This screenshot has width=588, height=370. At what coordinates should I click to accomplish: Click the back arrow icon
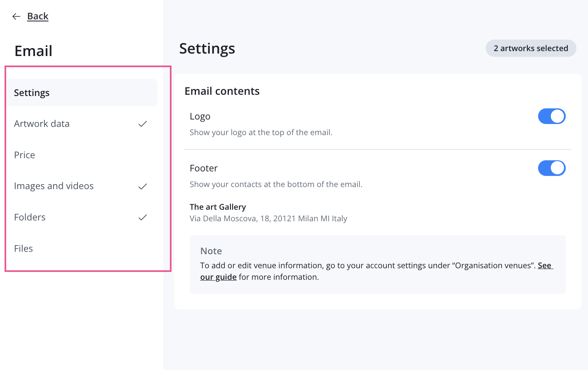[x=16, y=16]
